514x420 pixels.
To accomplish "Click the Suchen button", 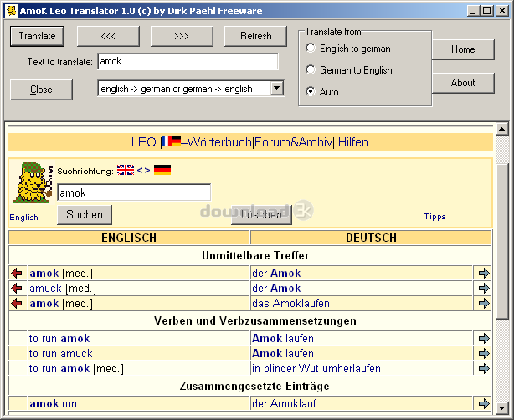I will click(x=85, y=215).
